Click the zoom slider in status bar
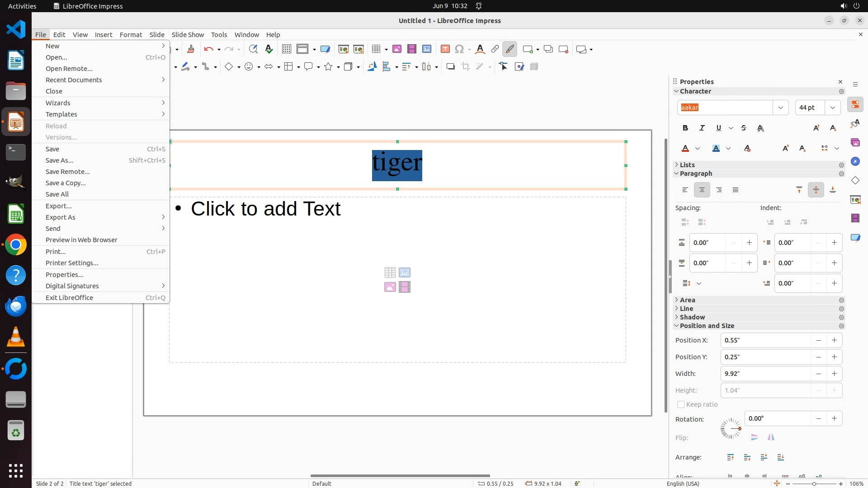868x488 pixels. click(814, 483)
